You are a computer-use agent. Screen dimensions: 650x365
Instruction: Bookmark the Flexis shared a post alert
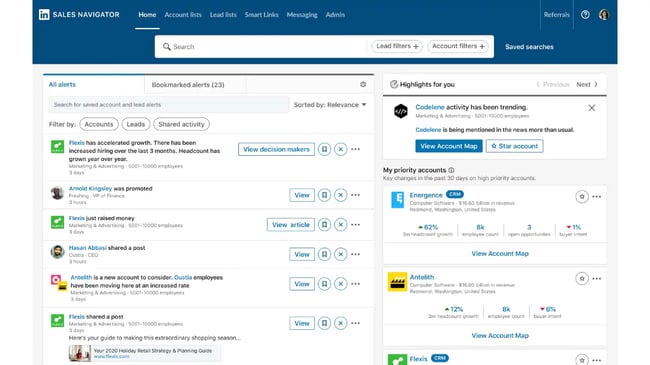[324, 323]
